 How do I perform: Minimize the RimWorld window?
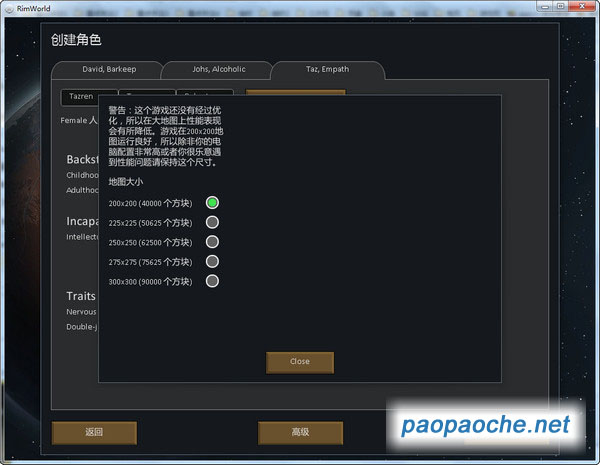545,7
